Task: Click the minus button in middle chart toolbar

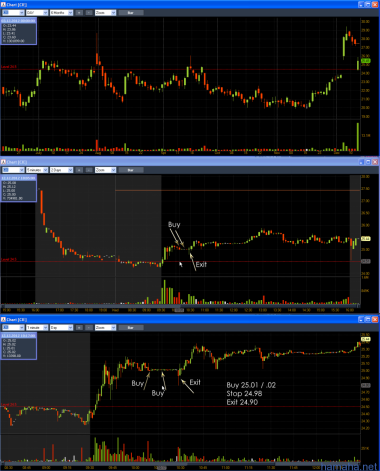Action: (89, 170)
